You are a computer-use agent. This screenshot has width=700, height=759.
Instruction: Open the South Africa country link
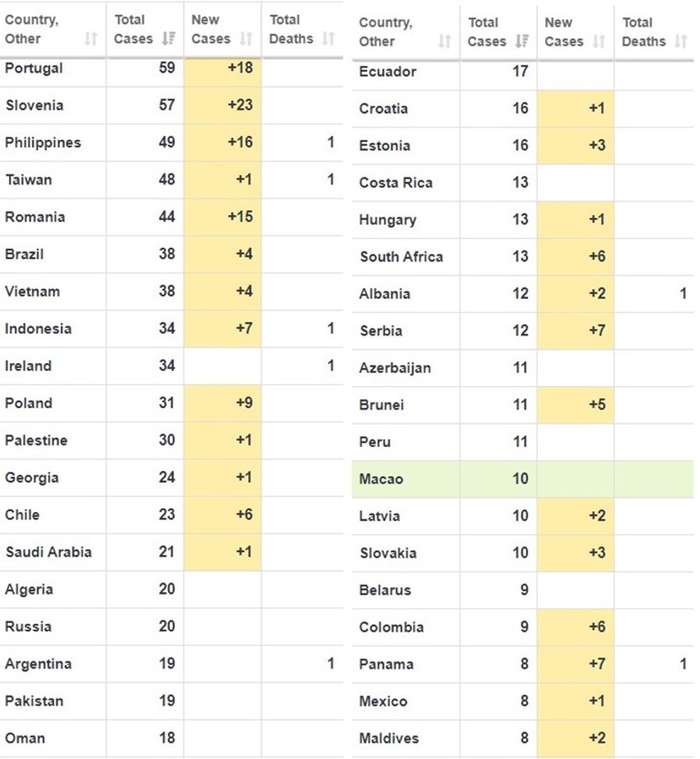pyautogui.click(x=401, y=257)
